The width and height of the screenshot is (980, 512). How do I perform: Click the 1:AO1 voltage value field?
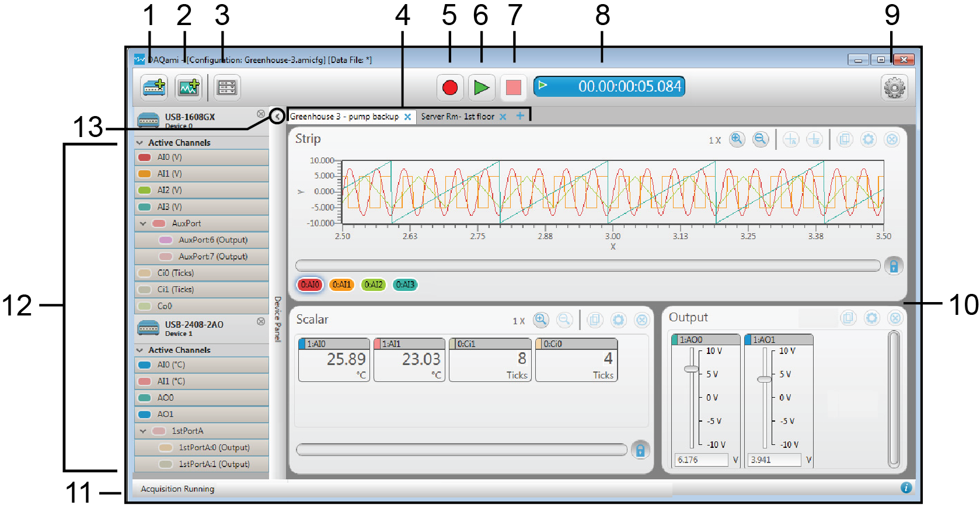coord(775,460)
